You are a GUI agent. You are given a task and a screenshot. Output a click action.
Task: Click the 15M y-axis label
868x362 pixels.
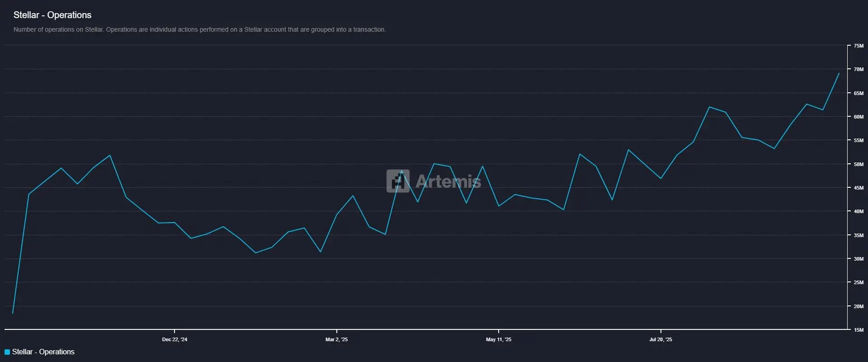859,330
